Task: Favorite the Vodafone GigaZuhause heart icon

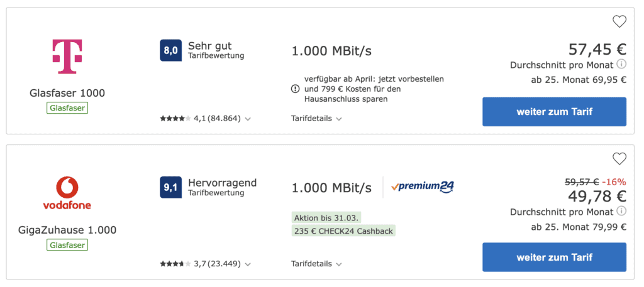Action: tap(619, 159)
